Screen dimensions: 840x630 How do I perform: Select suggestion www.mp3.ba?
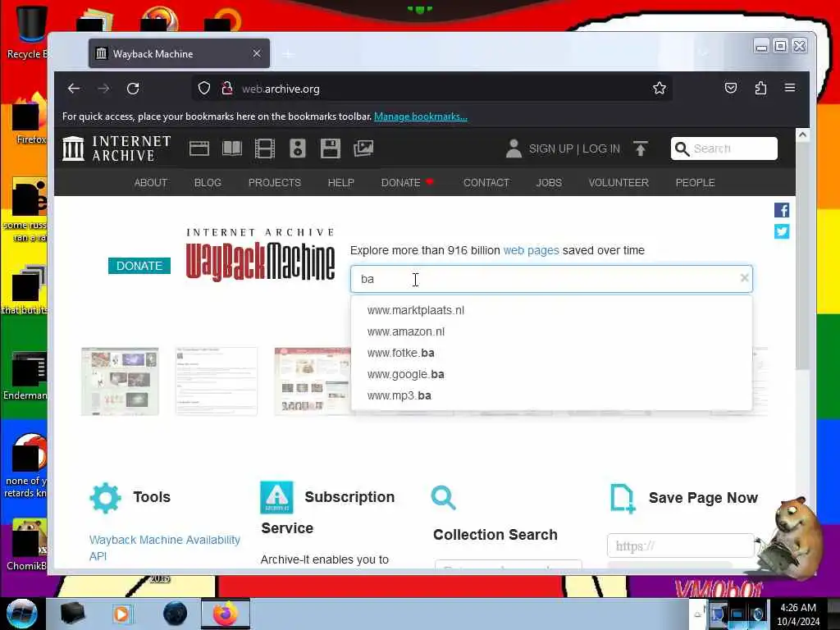(551, 396)
